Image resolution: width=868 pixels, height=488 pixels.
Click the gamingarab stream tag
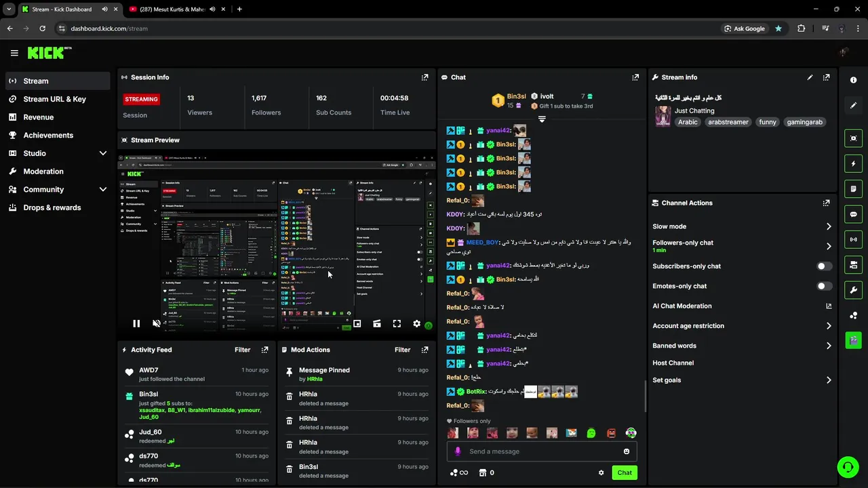pyautogui.click(x=804, y=122)
